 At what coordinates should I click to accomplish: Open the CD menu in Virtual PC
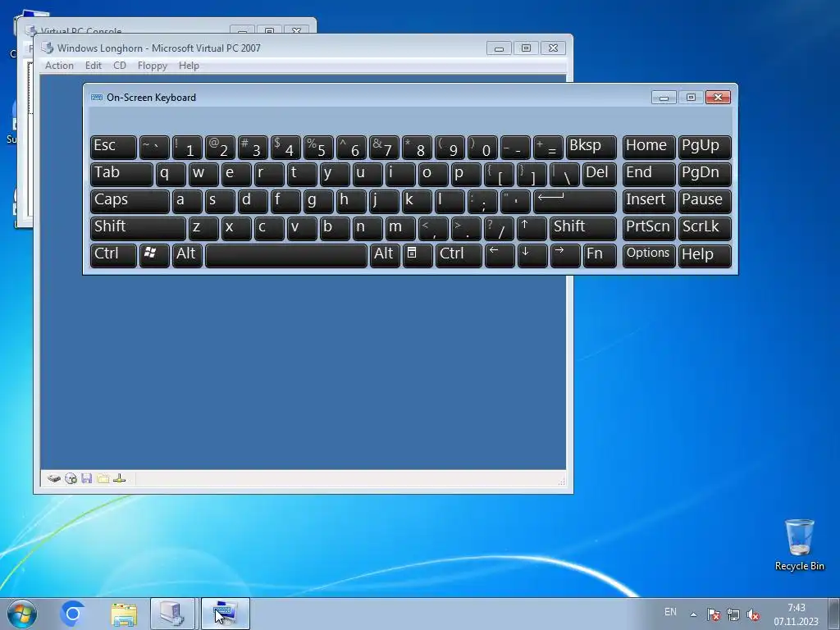click(x=120, y=66)
